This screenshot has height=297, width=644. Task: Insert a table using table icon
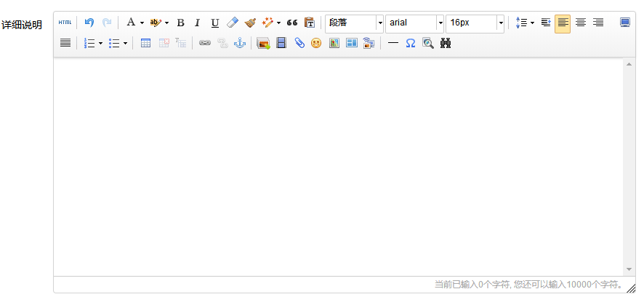pos(145,43)
